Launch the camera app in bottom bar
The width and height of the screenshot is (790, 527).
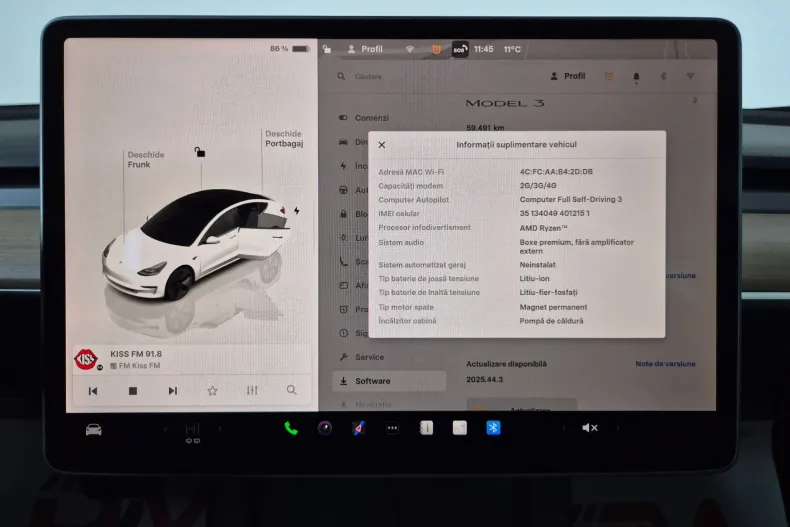click(x=325, y=428)
